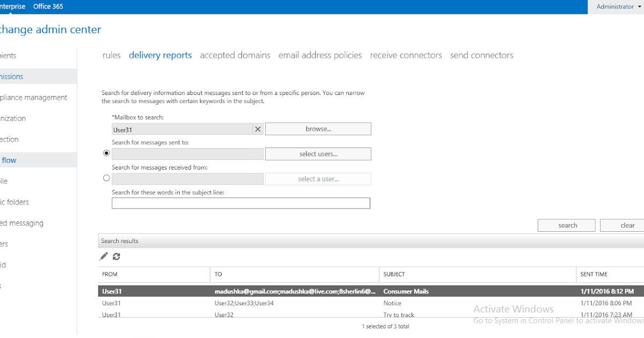Switch to the accepted domains tab
Viewport: 644px width, 338px height.
click(x=235, y=55)
